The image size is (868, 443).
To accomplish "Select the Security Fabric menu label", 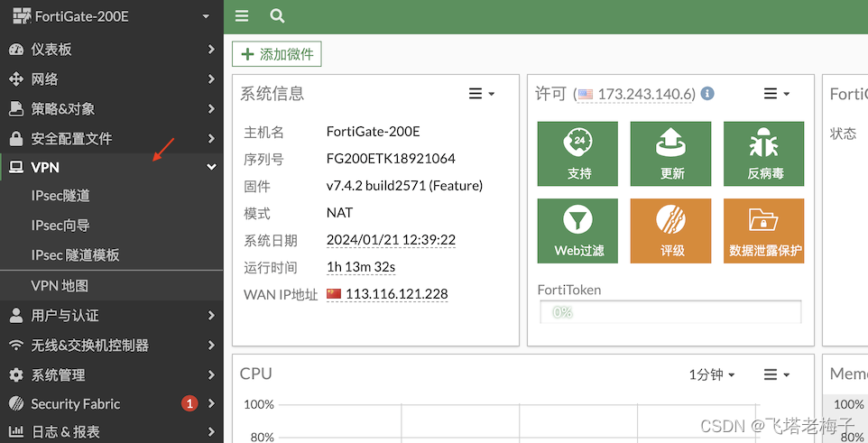I will click(75, 403).
